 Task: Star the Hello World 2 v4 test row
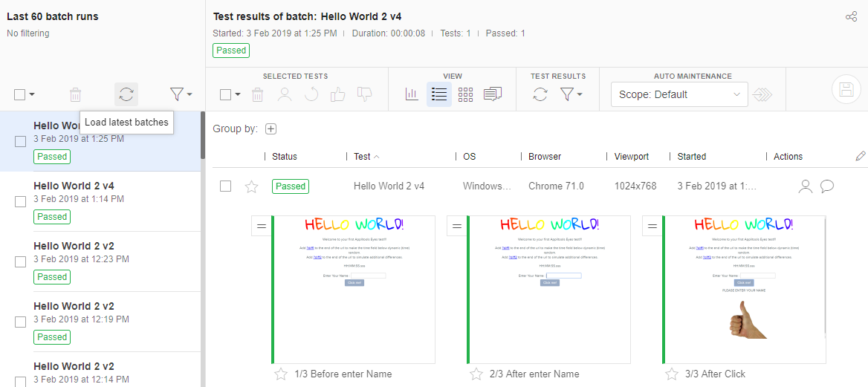pyautogui.click(x=251, y=186)
